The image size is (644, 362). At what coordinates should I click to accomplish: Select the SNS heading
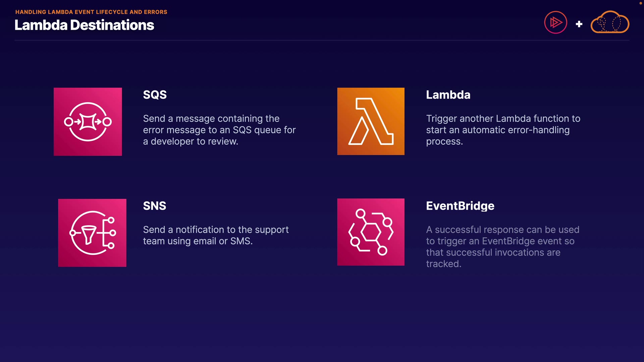[154, 206]
